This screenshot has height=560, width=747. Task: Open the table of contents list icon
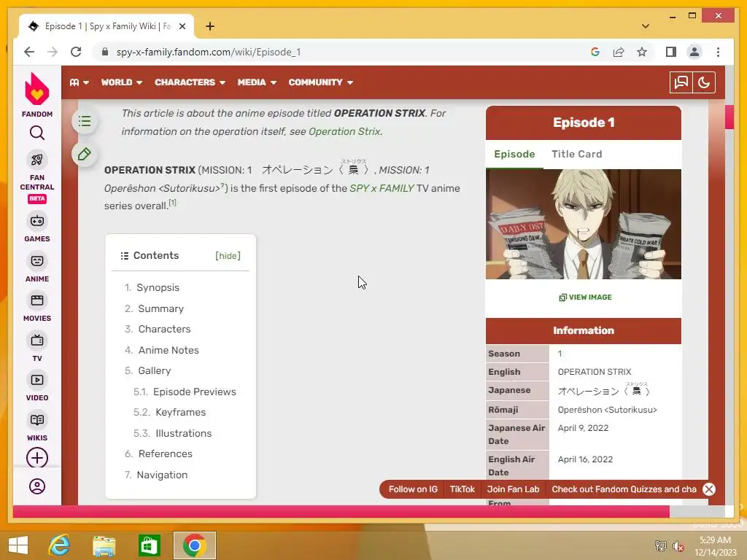tap(85, 121)
